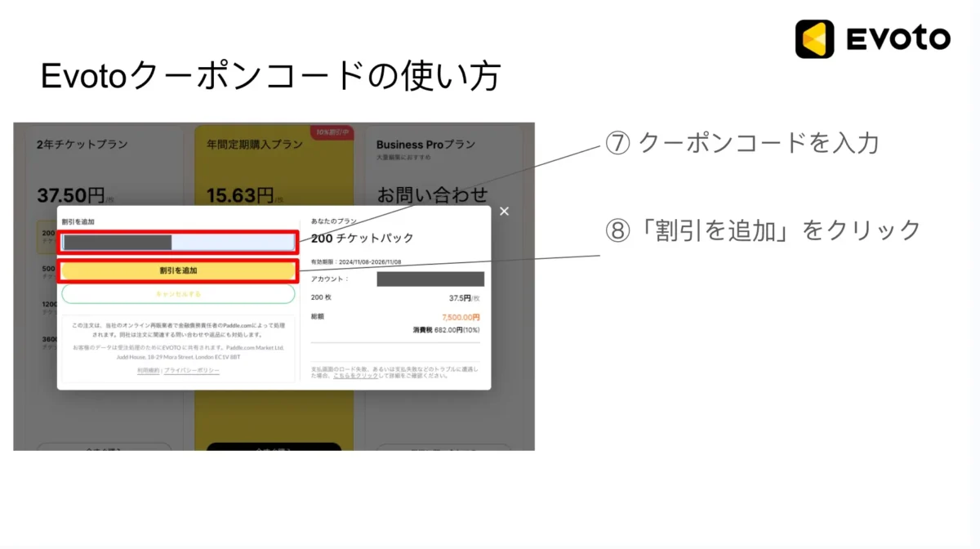980x549 pixels.
Task: Click the coupon code input field
Action: coord(178,242)
